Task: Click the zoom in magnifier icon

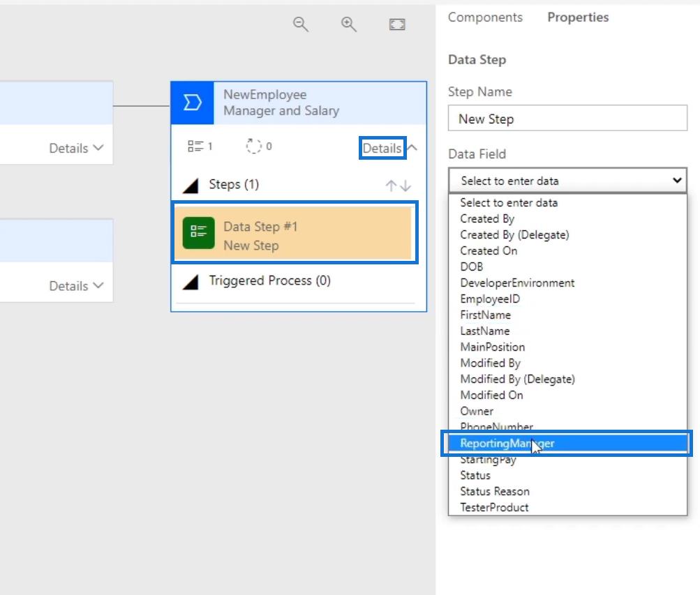Action: pos(349,24)
